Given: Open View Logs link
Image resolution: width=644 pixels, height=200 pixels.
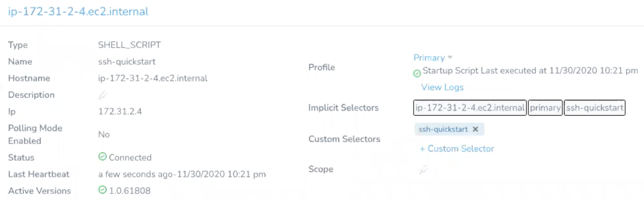Looking at the screenshot, I should pyautogui.click(x=442, y=87).
